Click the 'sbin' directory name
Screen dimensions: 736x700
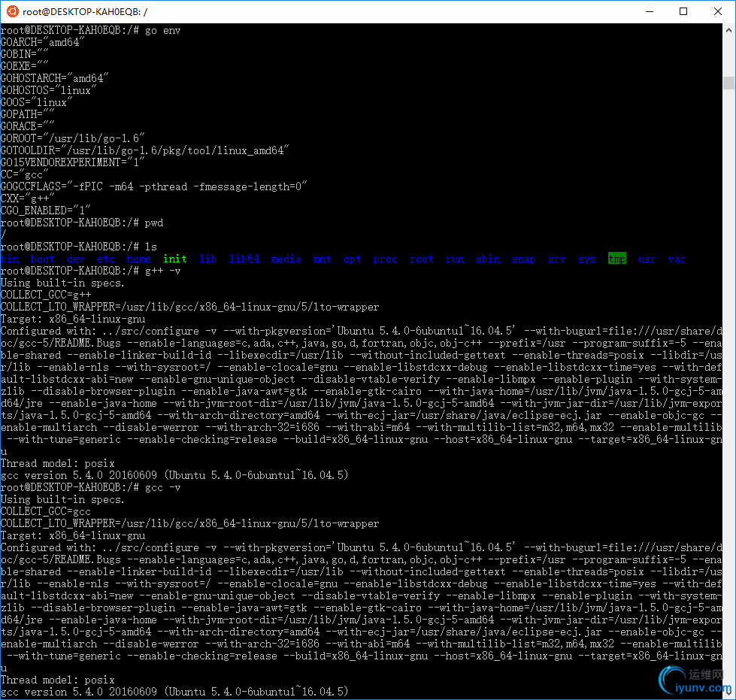click(488, 259)
